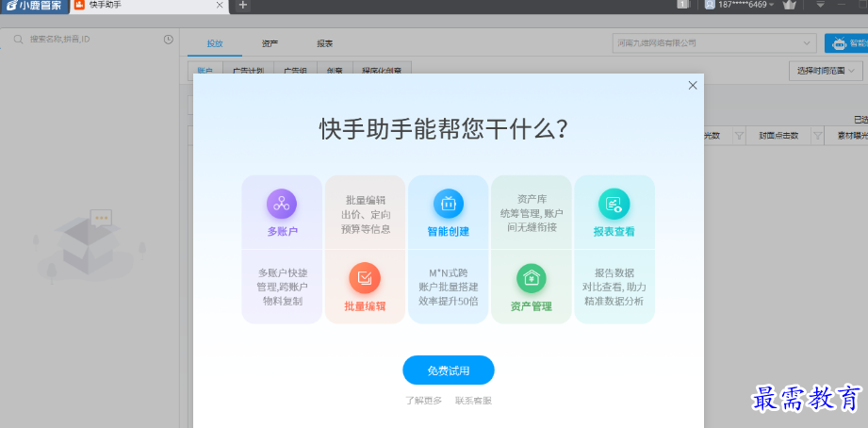Click the 多账户 label

click(x=283, y=232)
